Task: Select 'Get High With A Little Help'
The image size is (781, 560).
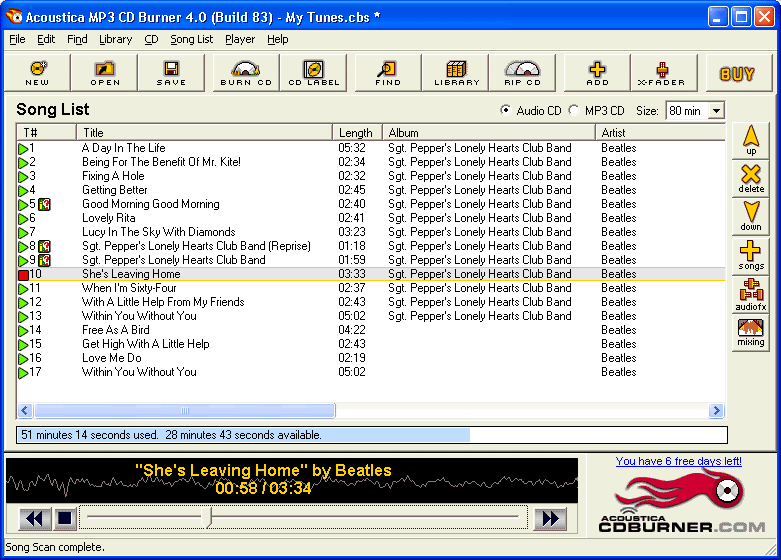Action: 371,344
